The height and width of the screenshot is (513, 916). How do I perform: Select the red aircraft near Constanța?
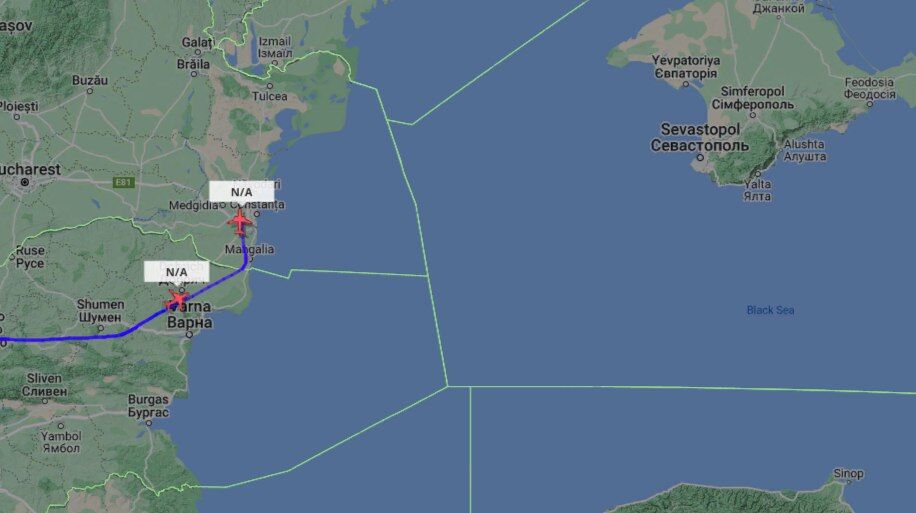point(240,222)
